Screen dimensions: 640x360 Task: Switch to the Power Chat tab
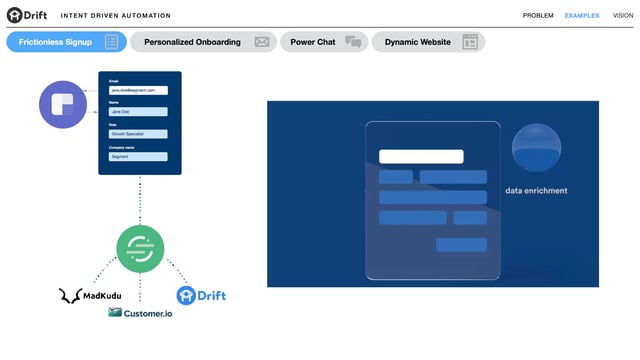pos(324,42)
